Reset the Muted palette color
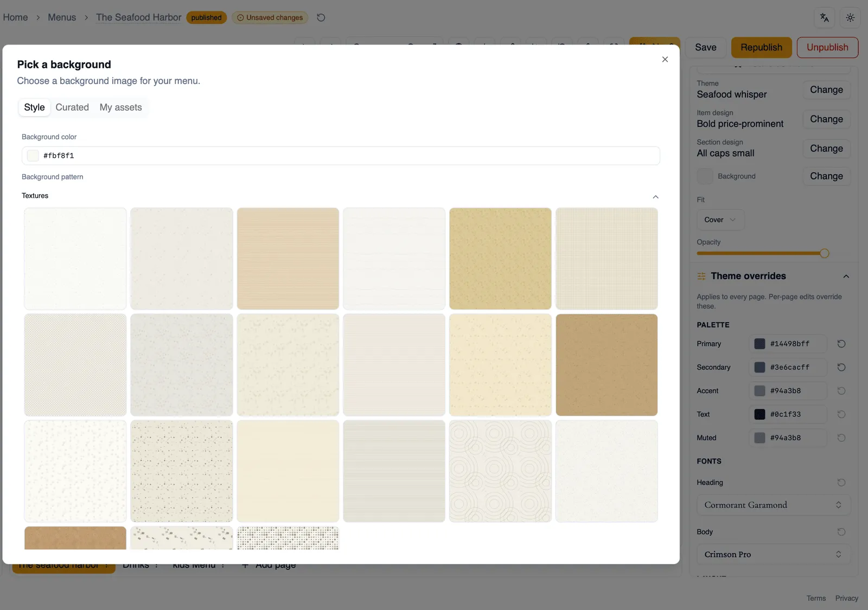868x610 pixels. (x=841, y=438)
